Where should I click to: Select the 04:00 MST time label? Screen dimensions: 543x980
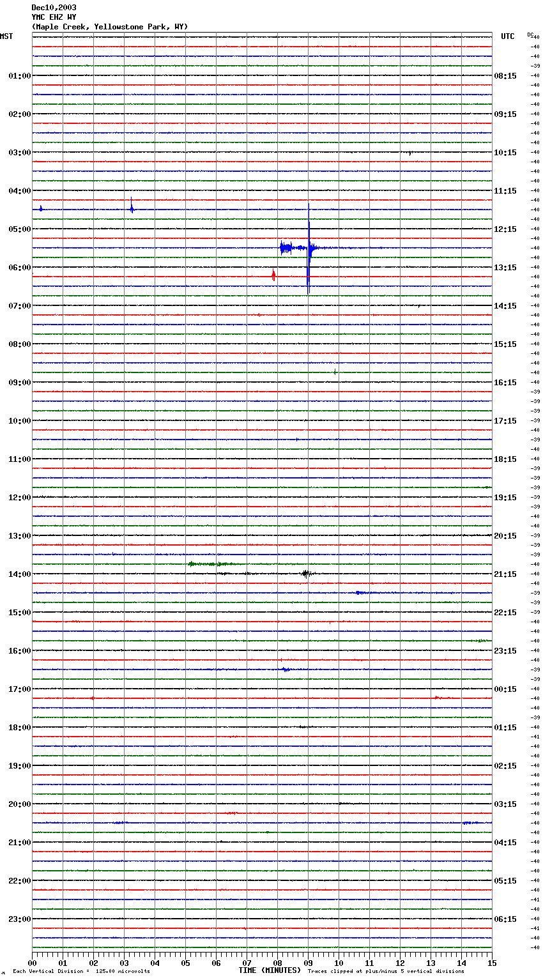[x=19, y=191]
